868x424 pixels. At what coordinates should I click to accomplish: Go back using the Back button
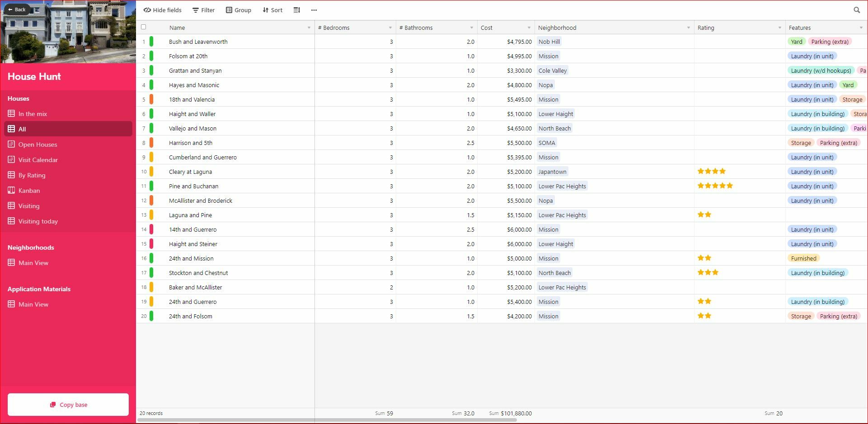click(x=17, y=9)
